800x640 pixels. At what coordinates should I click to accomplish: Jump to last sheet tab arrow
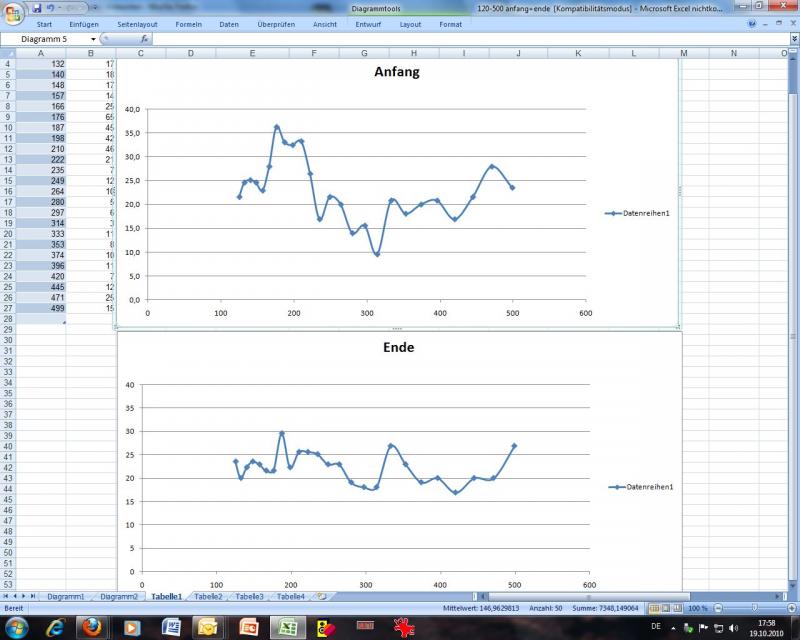(33, 596)
